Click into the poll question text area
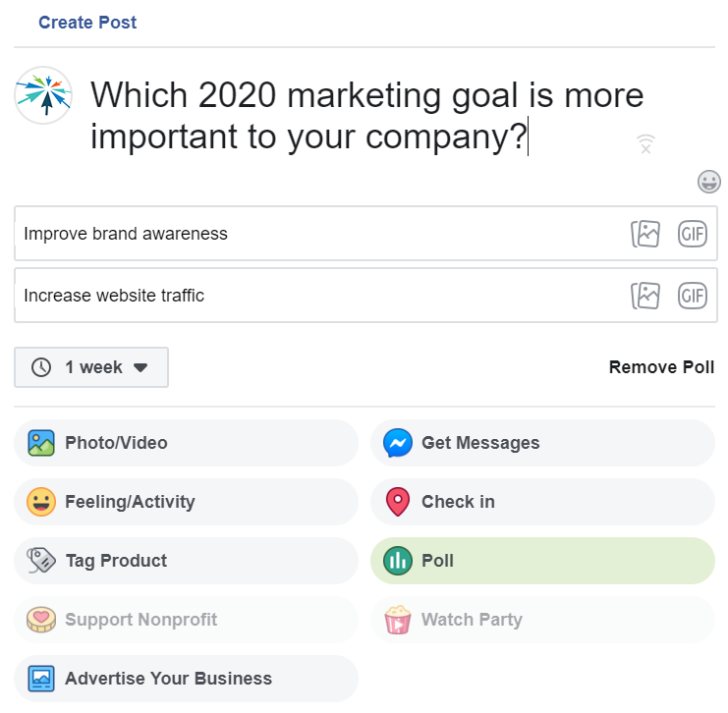The image size is (728, 713). pos(366,116)
